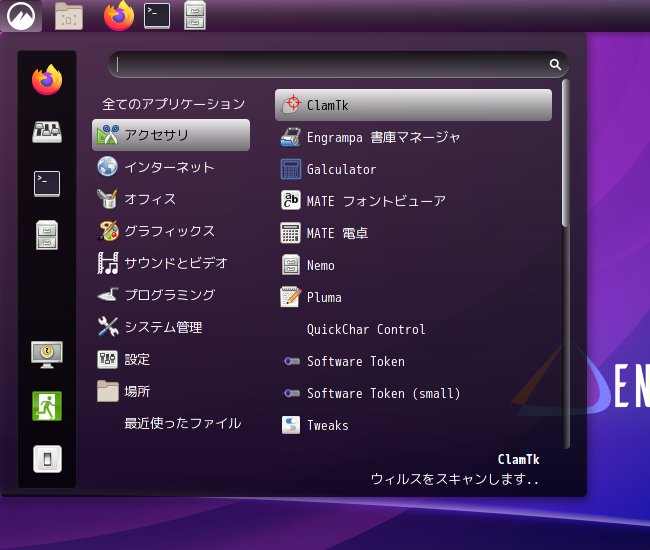Viewport: 650px width, 550px height.
Task: Open Terminal from the top panel
Action: tap(157, 16)
